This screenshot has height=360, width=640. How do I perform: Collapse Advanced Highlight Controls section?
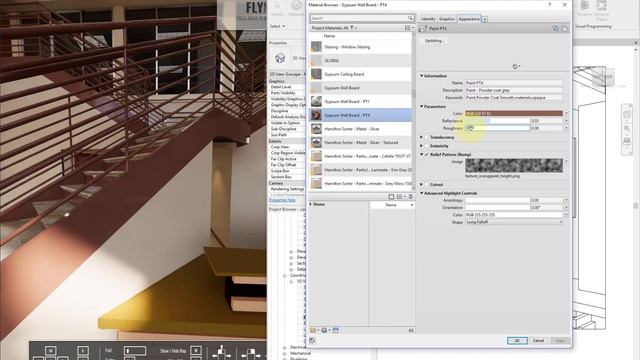point(422,193)
